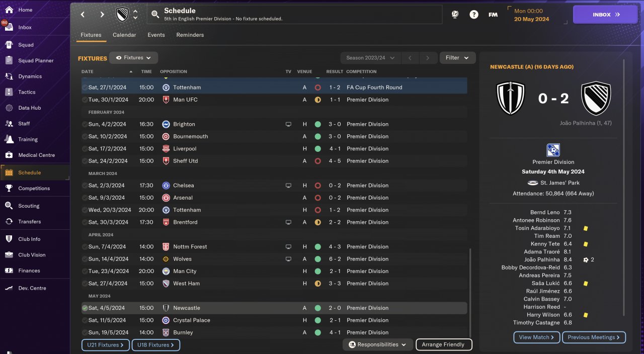Open the Staff sidebar icon
644x354 pixels.
tap(9, 123)
